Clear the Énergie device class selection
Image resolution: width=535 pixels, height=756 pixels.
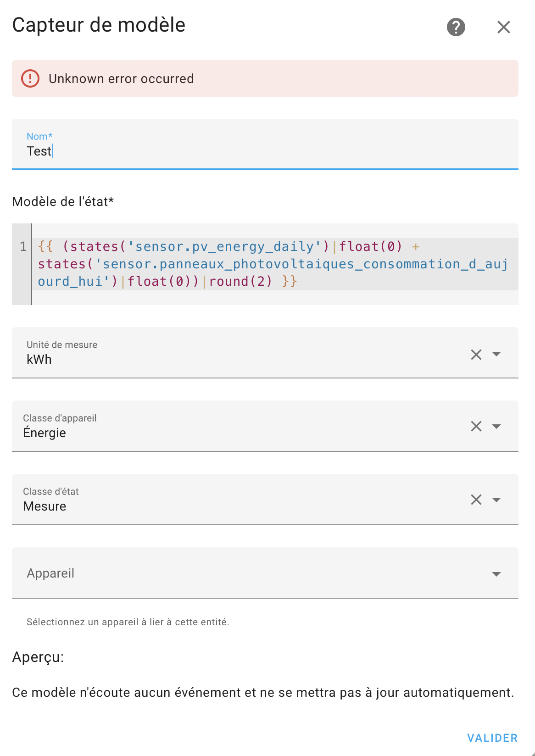(476, 426)
